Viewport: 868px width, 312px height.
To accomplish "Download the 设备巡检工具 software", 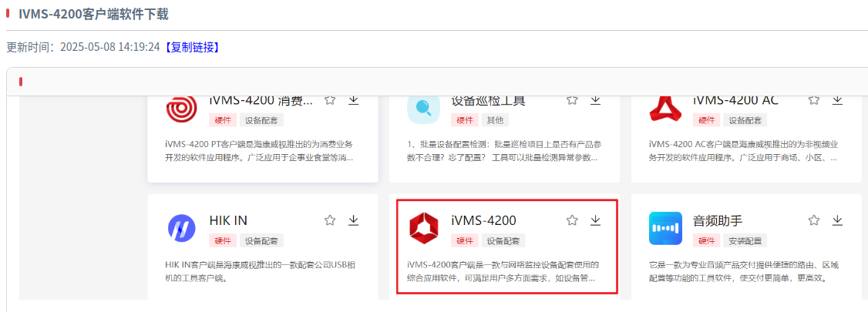I will coord(596,100).
